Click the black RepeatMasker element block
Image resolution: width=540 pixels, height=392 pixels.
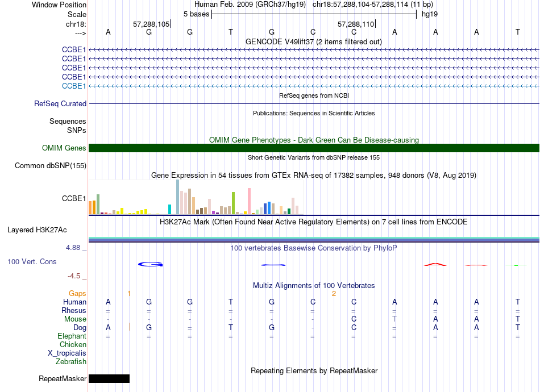pos(109,378)
